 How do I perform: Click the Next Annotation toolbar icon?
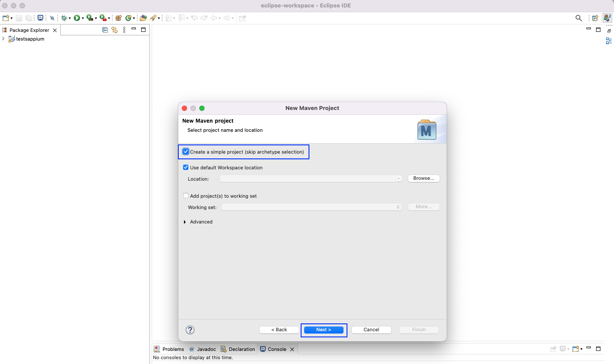point(168,18)
